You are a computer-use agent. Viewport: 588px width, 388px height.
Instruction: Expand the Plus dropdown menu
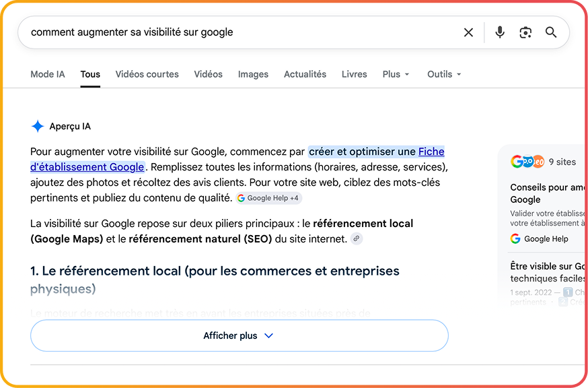pos(396,74)
